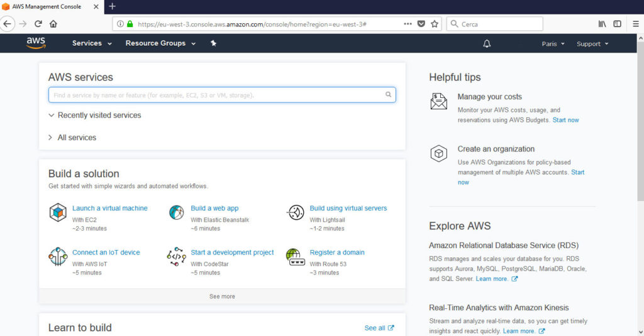Image resolution: width=644 pixels, height=336 pixels.
Task: Expand See more solutions bar
Action: [x=222, y=296]
